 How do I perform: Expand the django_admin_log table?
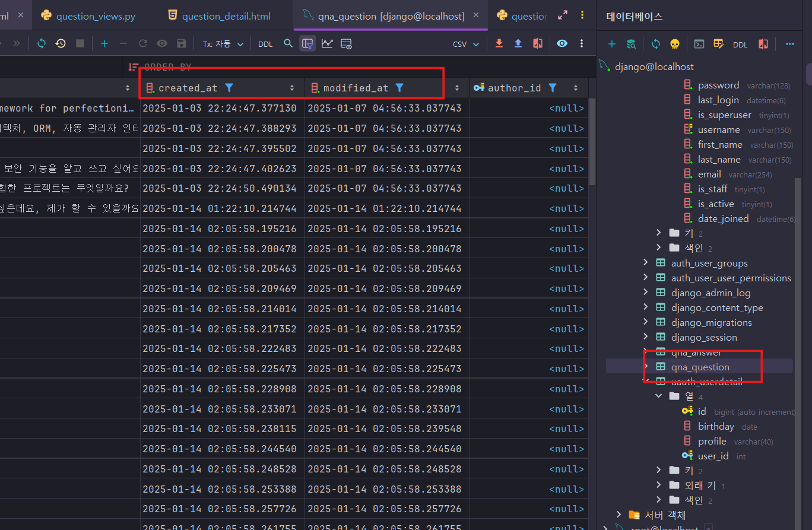click(646, 292)
